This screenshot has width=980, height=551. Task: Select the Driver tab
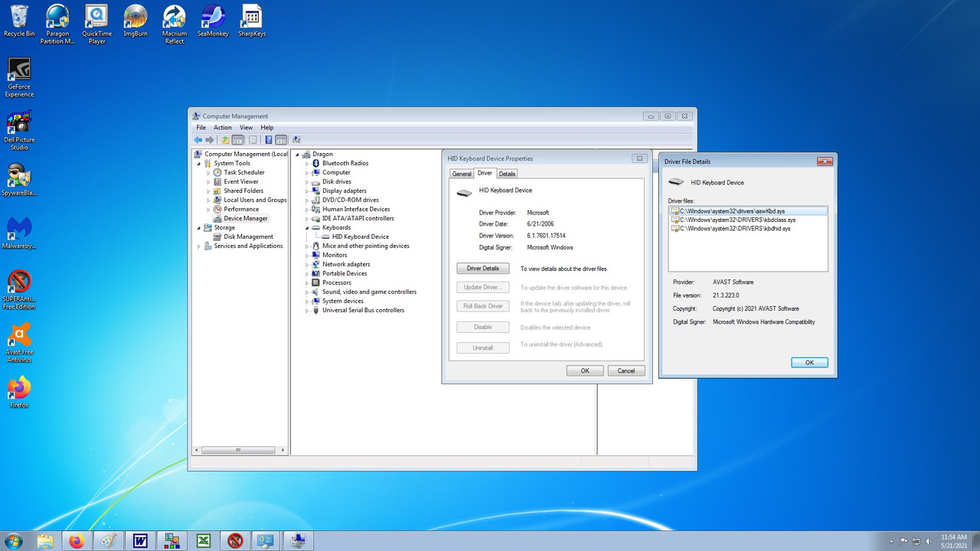pos(485,173)
